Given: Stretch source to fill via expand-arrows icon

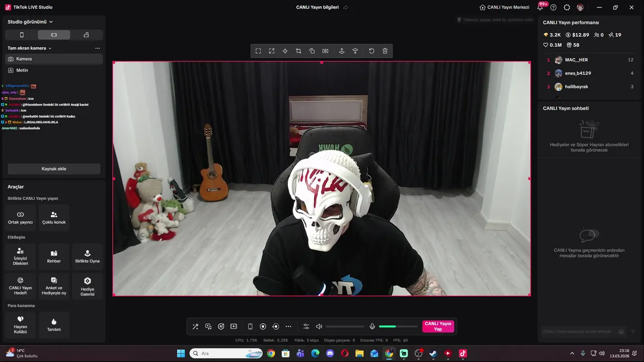Looking at the screenshot, I should (272, 51).
